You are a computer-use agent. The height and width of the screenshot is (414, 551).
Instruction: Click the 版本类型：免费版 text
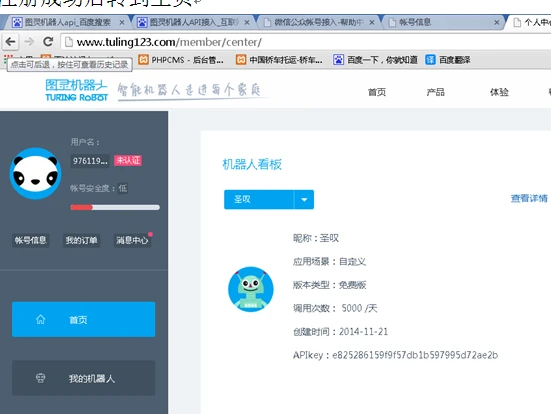pos(330,285)
